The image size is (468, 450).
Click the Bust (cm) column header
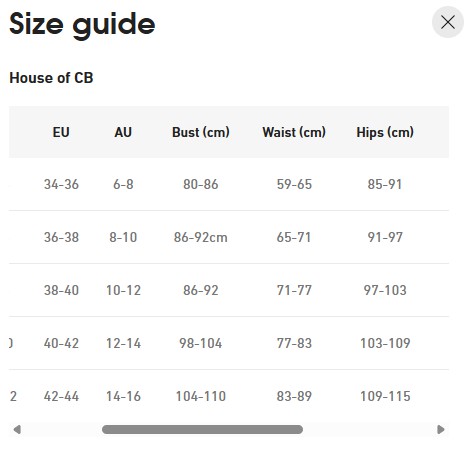[x=201, y=132]
